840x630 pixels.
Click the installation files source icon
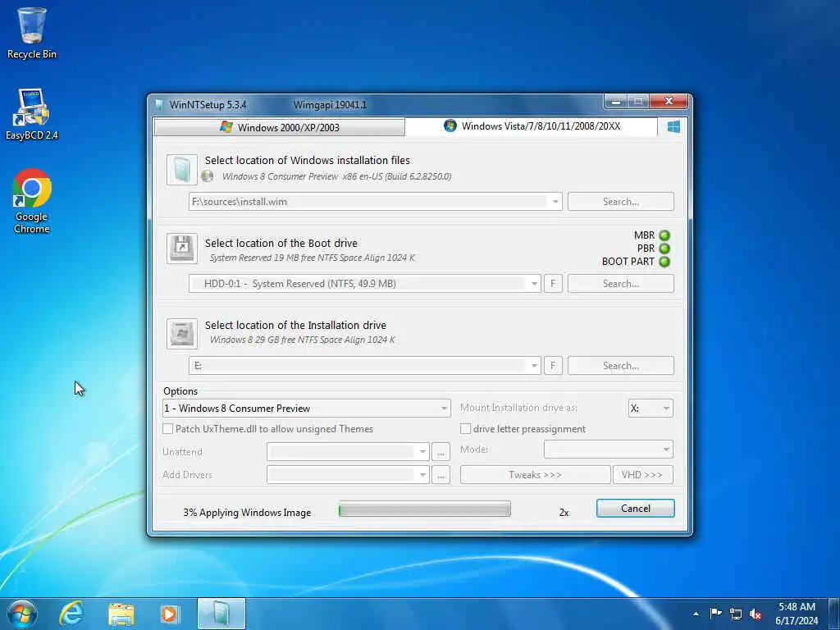pos(181,170)
